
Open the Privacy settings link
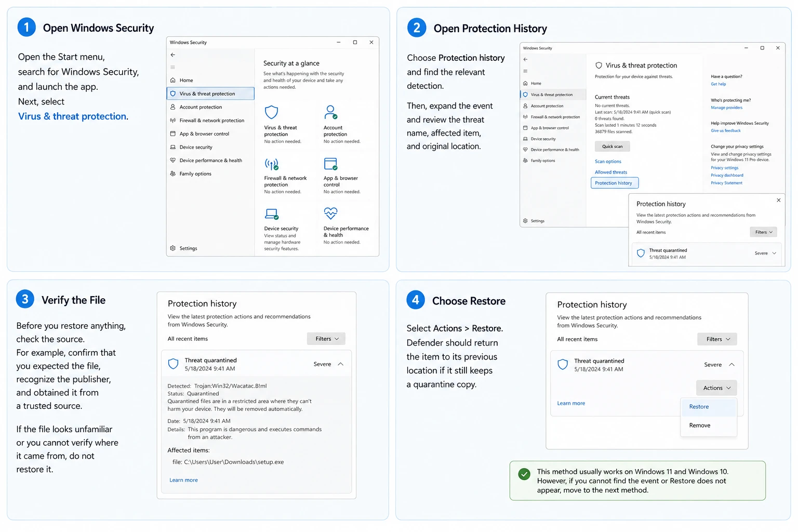click(x=724, y=168)
